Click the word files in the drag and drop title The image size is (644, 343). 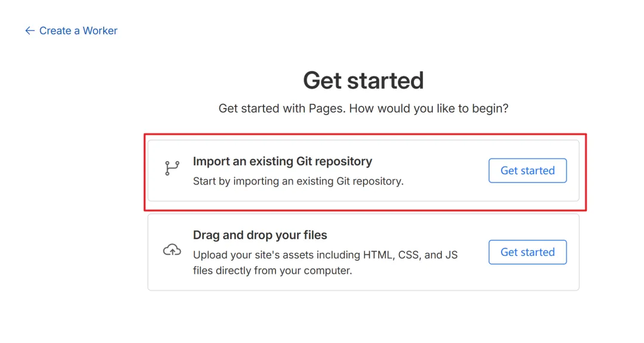315,235
